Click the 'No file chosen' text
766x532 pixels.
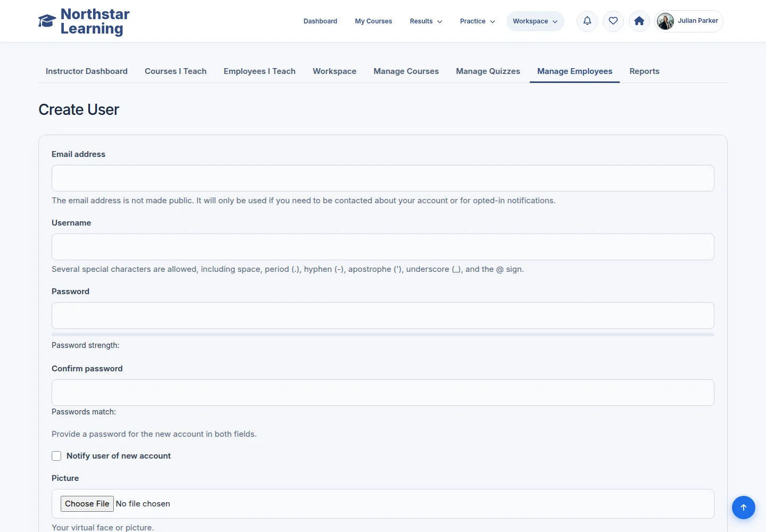pos(143,504)
